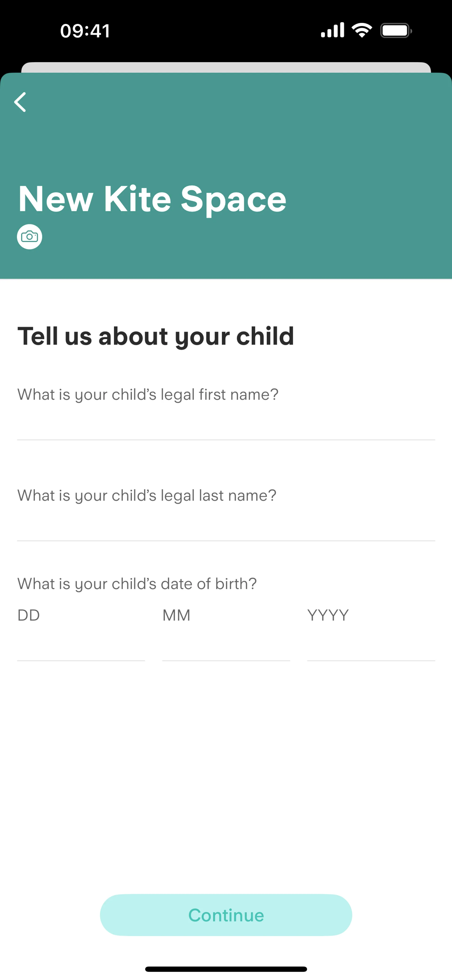Tap empty white area above Continue button
The height and width of the screenshot is (980, 452).
tap(226, 780)
